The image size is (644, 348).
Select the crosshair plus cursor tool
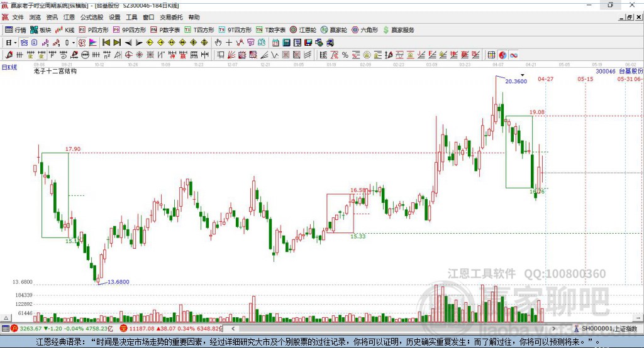pos(229,43)
